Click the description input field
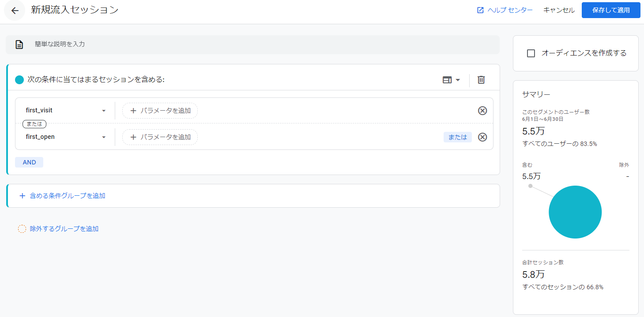The image size is (644, 317). [253, 45]
